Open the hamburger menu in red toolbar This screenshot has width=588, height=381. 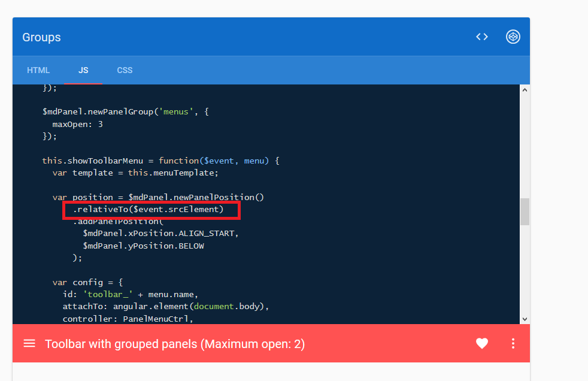click(x=29, y=343)
